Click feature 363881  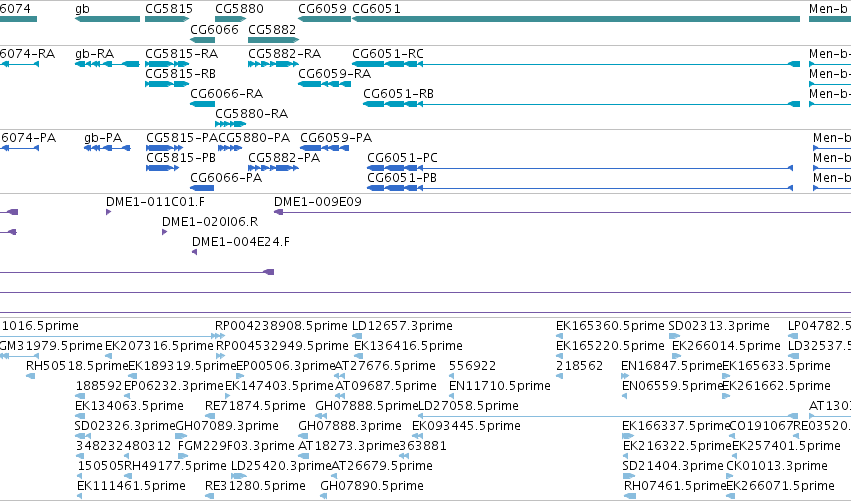coord(423,446)
